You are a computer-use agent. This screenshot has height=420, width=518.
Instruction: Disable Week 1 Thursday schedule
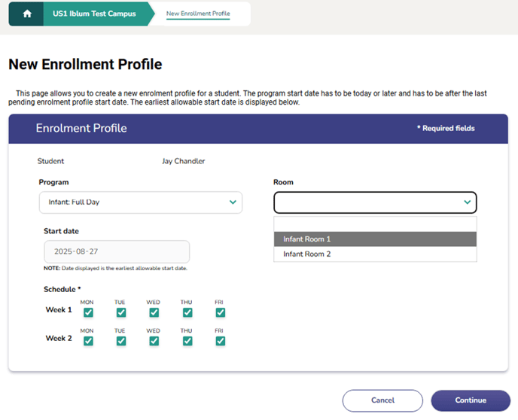(187, 312)
